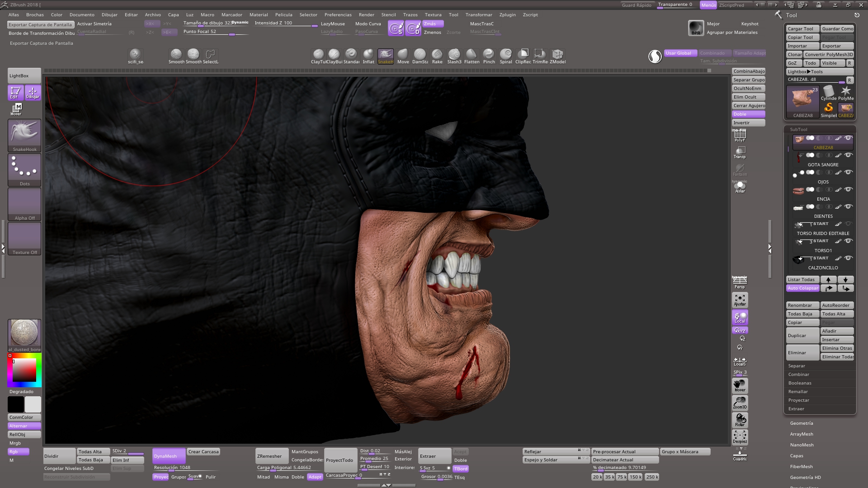The height and width of the screenshot is (488, 868).
Task: Click the Ajustar frame icon
Action: coord(740,300)
